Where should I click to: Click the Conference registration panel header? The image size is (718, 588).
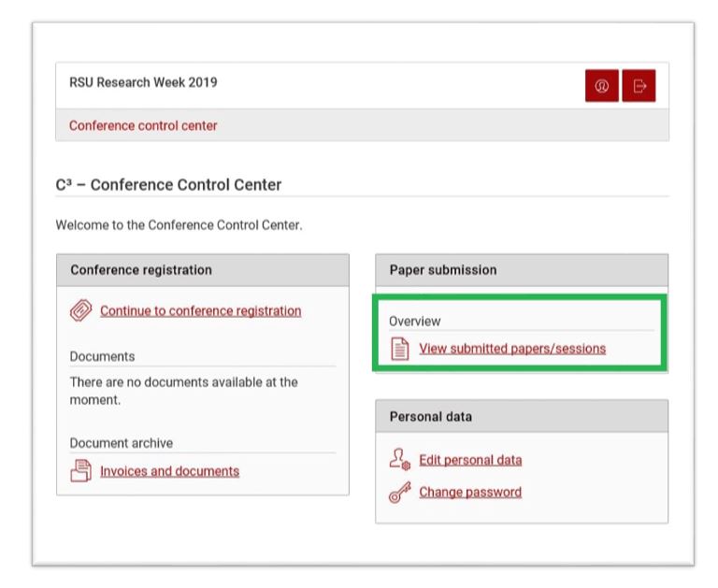coord(141,270)
